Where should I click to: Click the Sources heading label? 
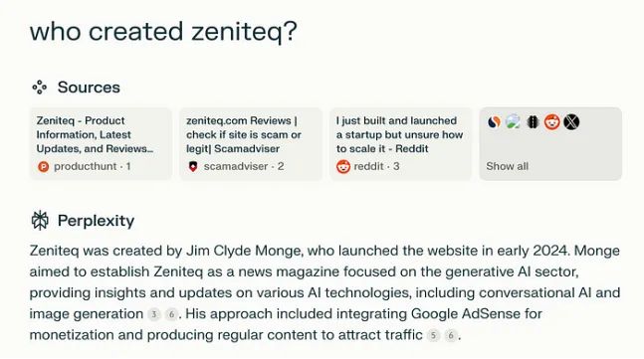tap(89, 88)
